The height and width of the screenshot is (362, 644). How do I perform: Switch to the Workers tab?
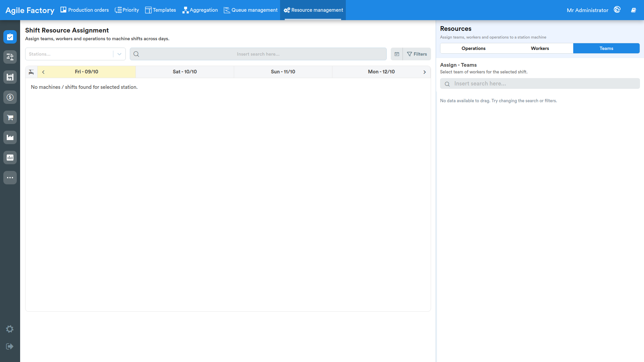click(x=540, y=48)
